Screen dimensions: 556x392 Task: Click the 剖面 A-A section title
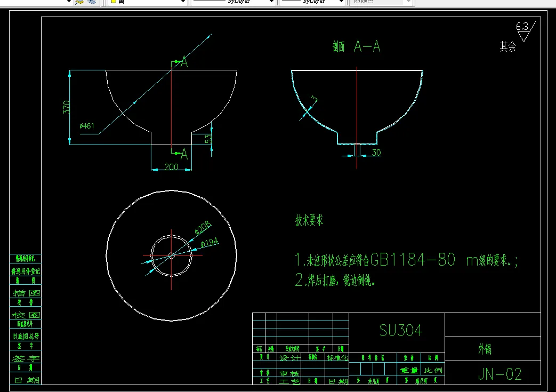coord(357,46)
